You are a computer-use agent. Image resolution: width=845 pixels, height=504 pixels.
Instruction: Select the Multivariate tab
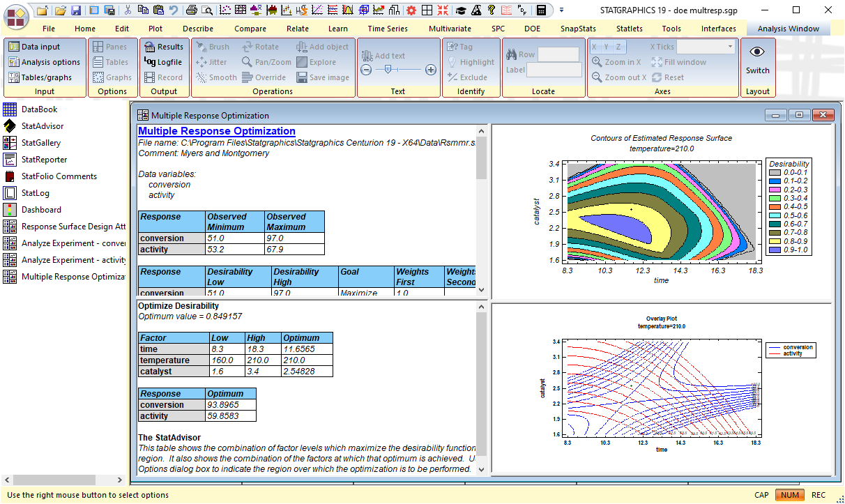pyautogui.click(x=450, y=29)
